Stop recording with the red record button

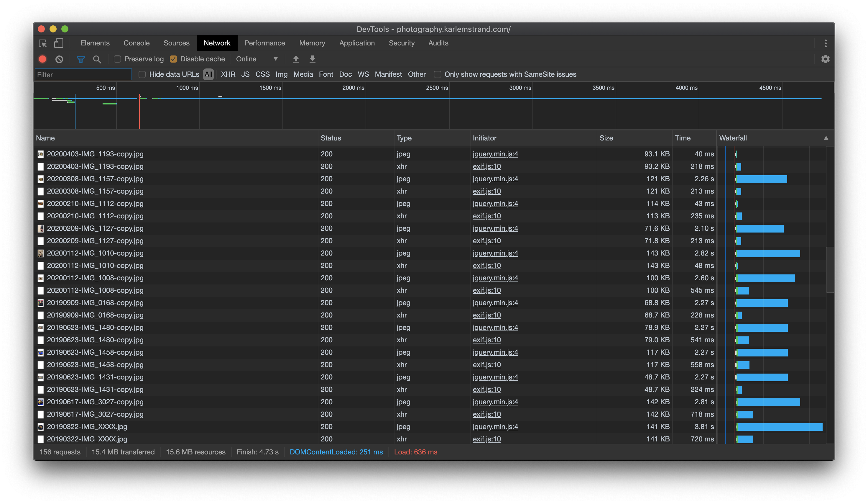pos(42,59)
